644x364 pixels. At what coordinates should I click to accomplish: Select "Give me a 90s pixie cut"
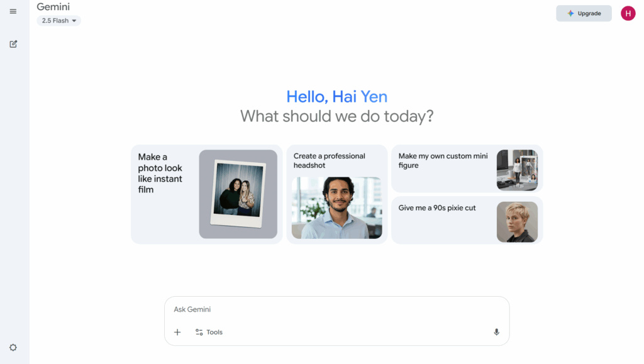pyautogui.click(x=437, y=208)
